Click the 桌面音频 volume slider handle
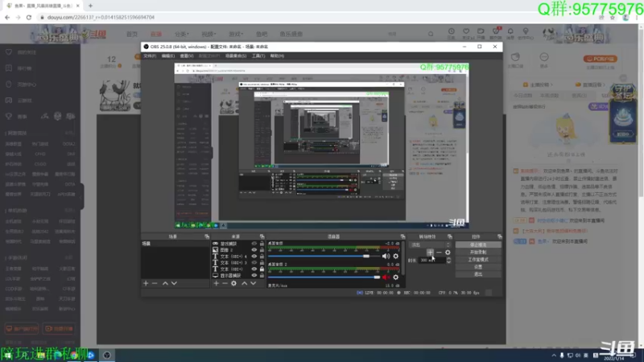This screenshot has height=362, width=644. pyautogui.click(x=366, y=256)
